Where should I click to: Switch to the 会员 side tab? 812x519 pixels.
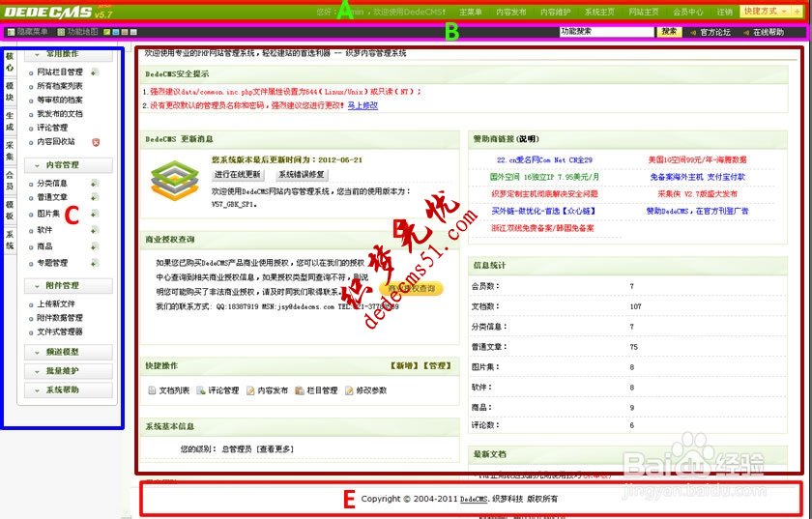pos(10,181)
